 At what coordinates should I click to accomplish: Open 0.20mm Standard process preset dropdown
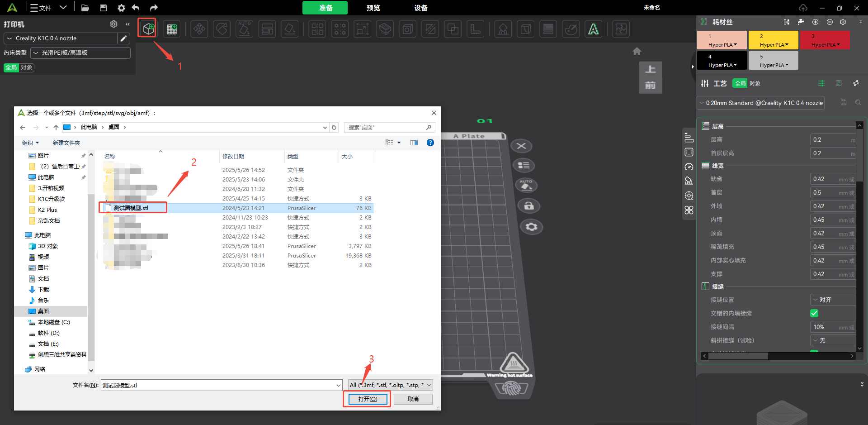761,103
